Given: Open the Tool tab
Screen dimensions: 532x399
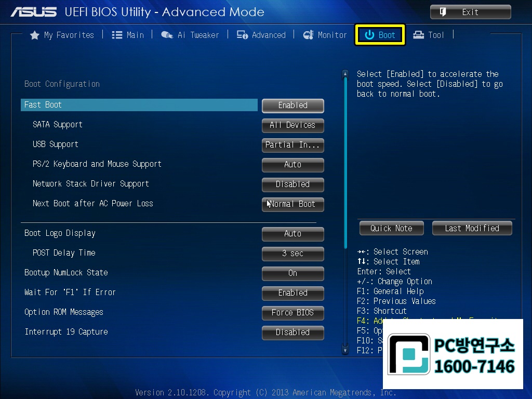Looking at the screenshot, I should point(429,35).
